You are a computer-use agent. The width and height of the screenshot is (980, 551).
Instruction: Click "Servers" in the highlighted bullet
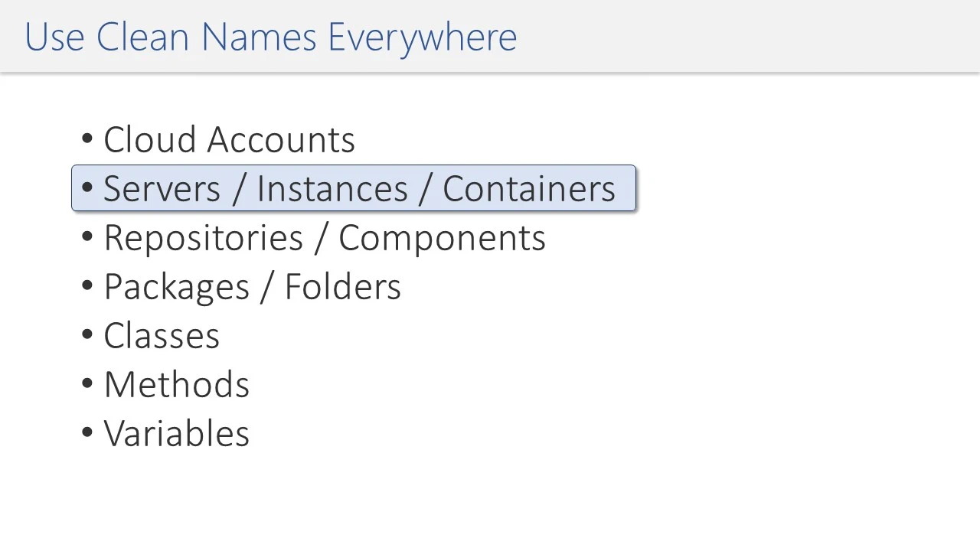click(x=162, y=189)
